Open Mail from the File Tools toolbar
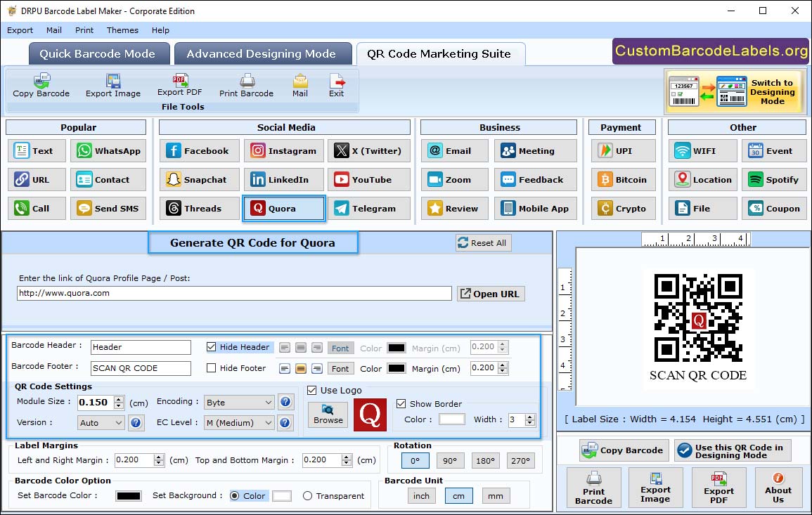The height and width of the screenshot is (515, 812). [299, 86]
